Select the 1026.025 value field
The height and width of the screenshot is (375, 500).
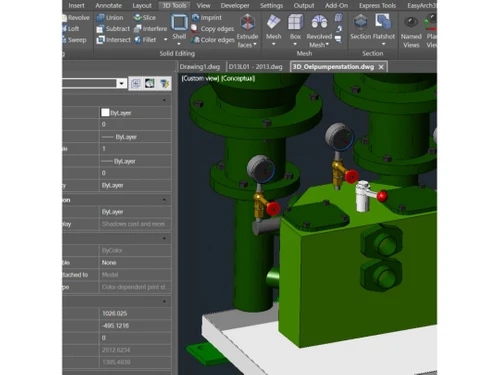[x=135, y=313]
